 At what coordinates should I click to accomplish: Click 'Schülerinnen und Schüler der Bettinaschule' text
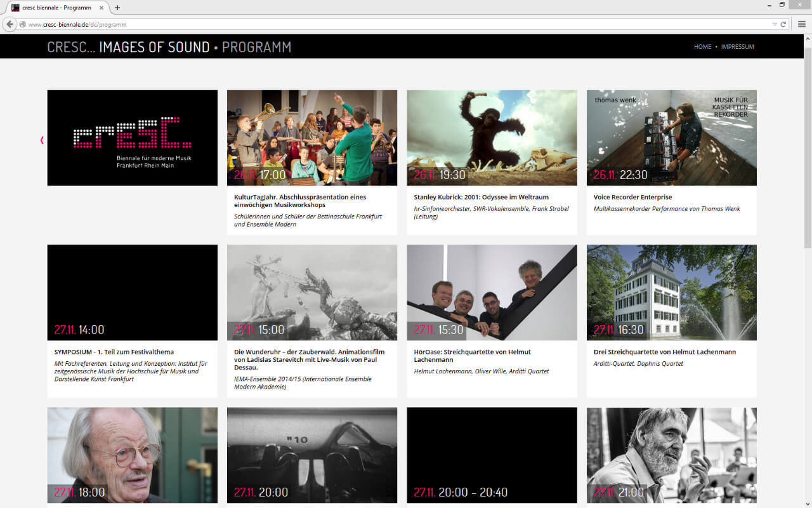[x=308, y=220]
